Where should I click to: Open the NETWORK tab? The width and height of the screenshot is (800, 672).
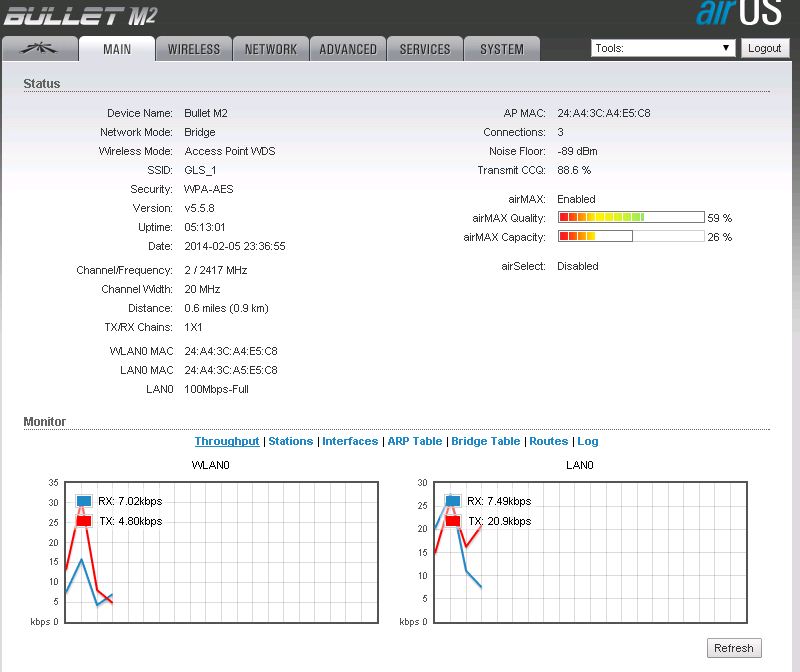[271, 49]
